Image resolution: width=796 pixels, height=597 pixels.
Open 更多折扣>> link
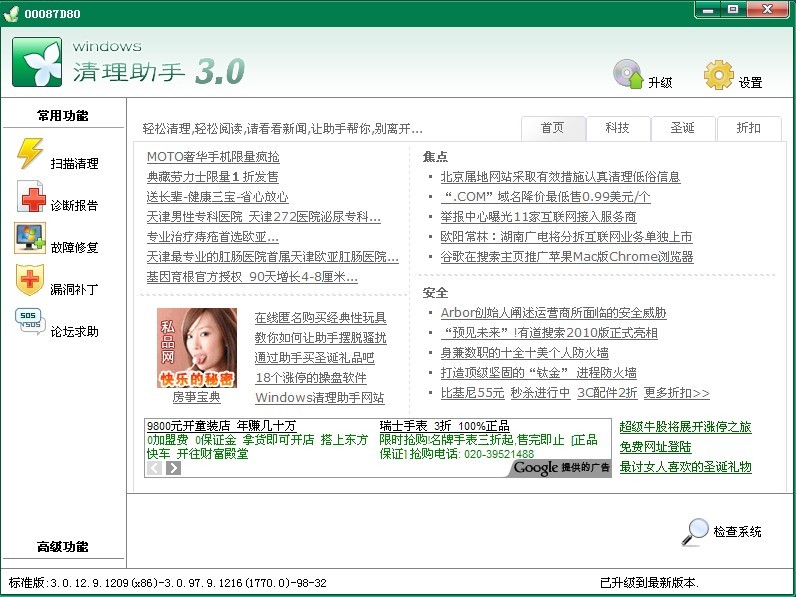click(677, 393)
